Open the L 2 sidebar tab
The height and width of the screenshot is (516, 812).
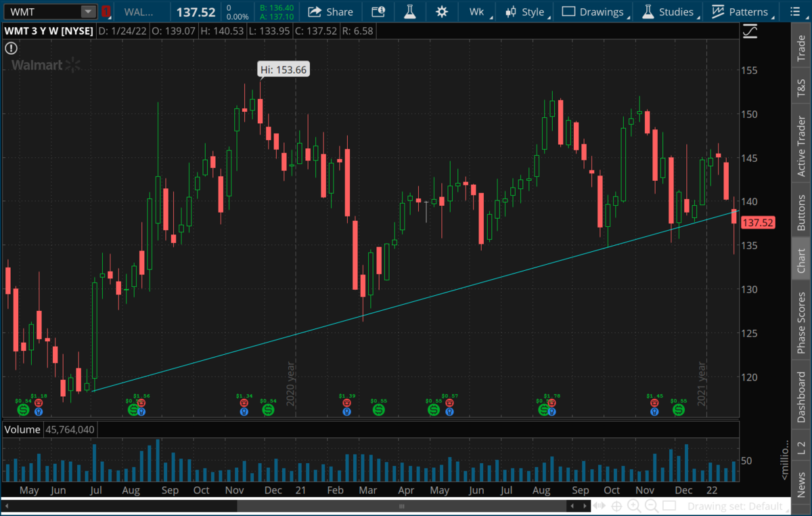click(801, 447)
